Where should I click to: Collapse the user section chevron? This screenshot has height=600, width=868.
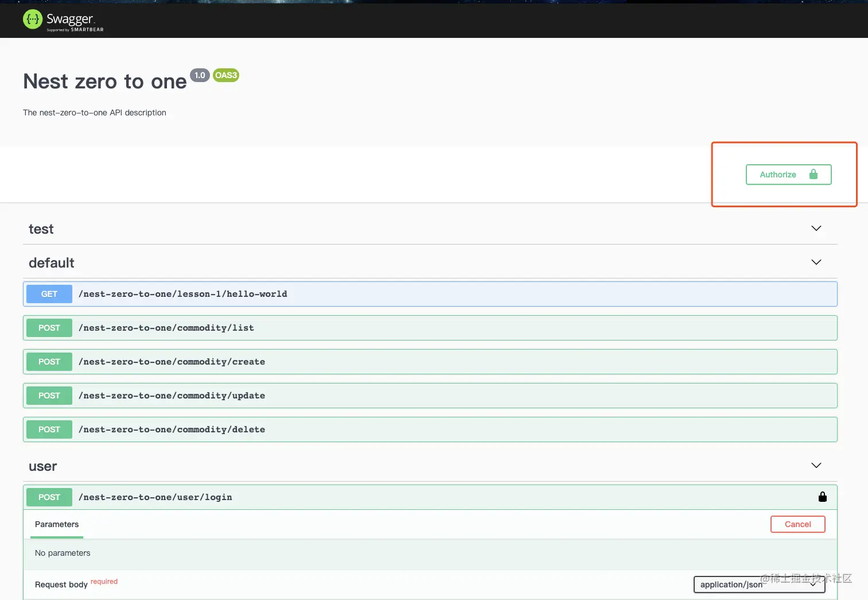816,466
